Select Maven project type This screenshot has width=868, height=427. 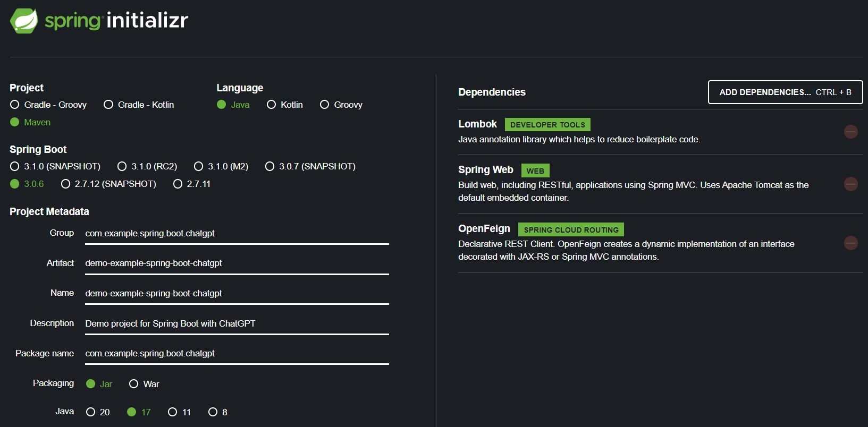pyautogui.click(x=30, y=122)
